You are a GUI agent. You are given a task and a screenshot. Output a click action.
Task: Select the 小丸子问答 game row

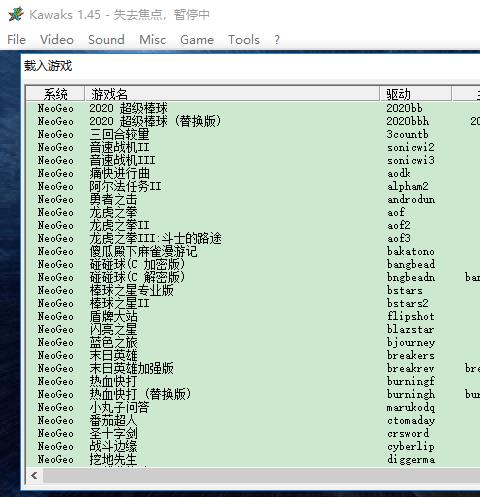coord(253,407)
